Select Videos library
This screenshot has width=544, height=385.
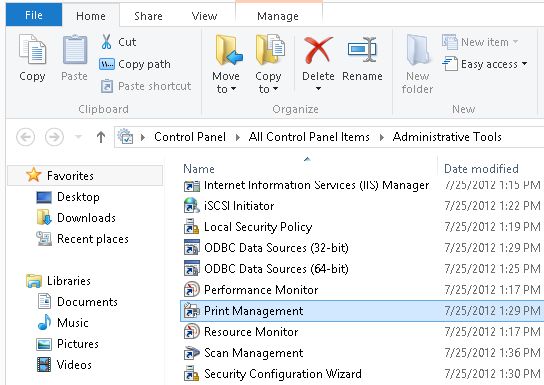[x=74, y=365]
